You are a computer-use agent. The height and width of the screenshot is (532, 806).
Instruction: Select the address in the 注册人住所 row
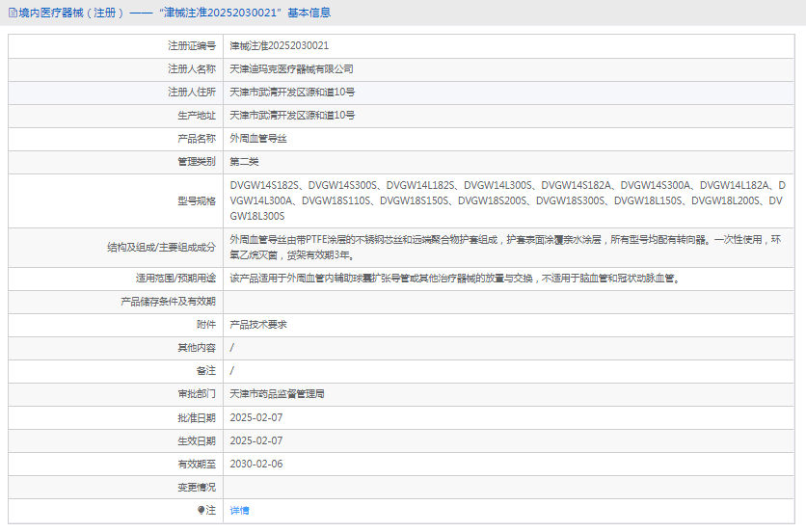point(292,93)
